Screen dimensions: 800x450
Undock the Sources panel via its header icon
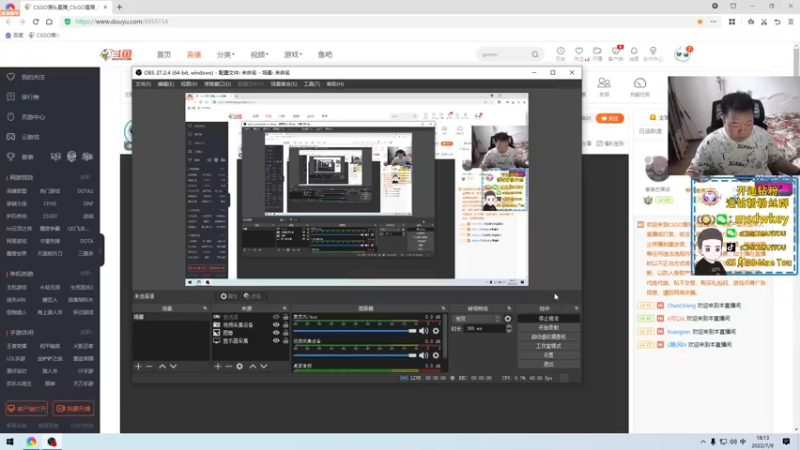(x=285, y=308)
